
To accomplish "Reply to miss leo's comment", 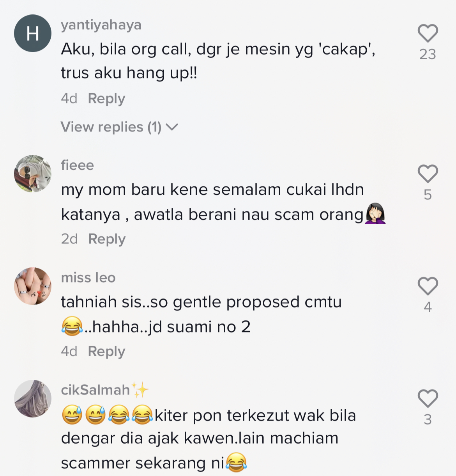I will [106, 351].
